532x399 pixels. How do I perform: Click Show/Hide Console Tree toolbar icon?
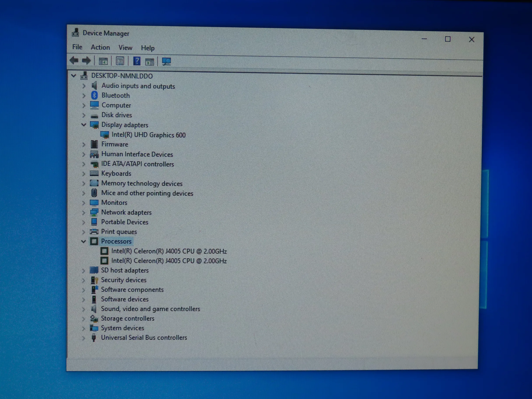click(103, 61)
